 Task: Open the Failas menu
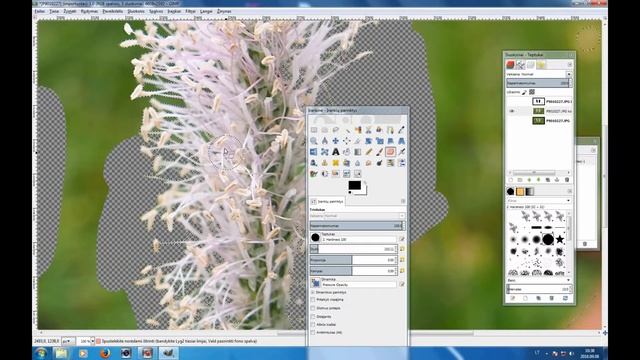click(40, 11)
